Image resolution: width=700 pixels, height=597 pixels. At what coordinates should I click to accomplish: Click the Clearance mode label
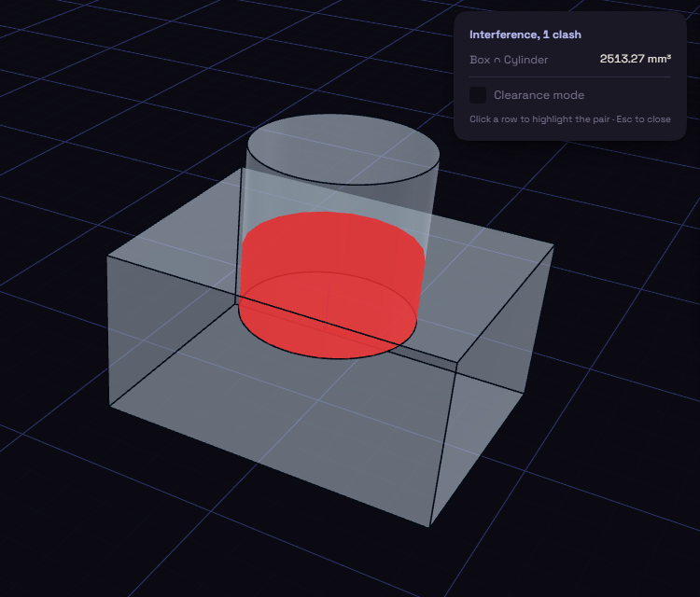pyautogui.click(x=539, y=95)
